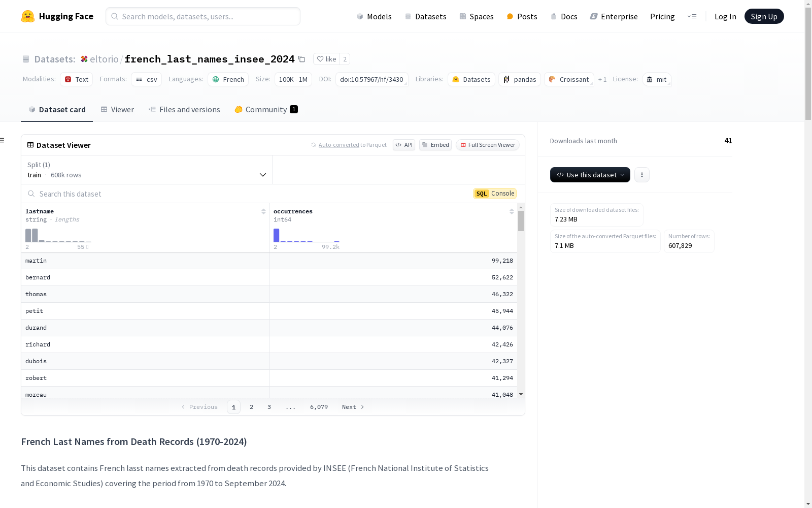Click the Embed button

point(435,145)
